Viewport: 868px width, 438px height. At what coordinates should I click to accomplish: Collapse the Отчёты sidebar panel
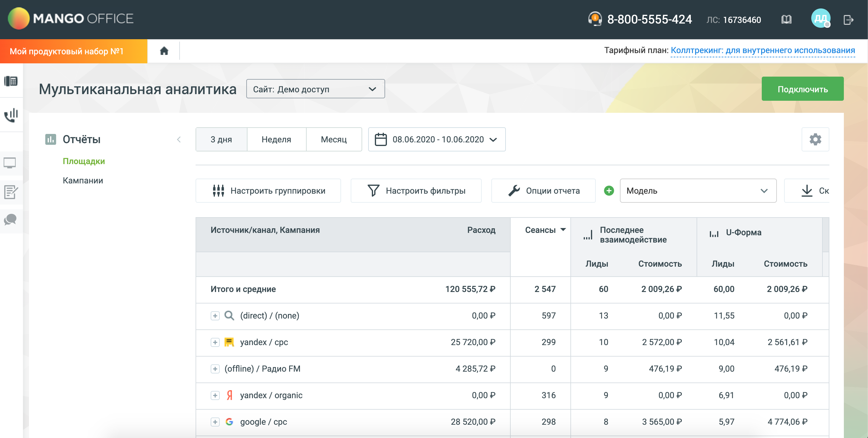(179, 139)
